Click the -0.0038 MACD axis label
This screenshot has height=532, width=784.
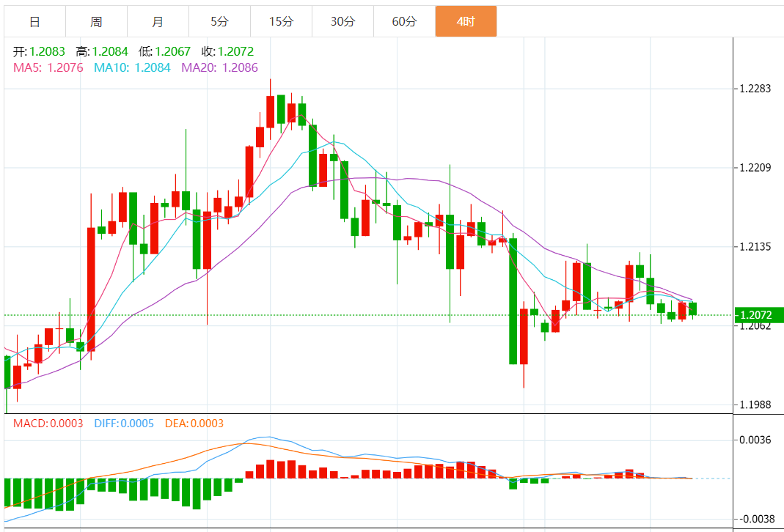tap(755, 519)
